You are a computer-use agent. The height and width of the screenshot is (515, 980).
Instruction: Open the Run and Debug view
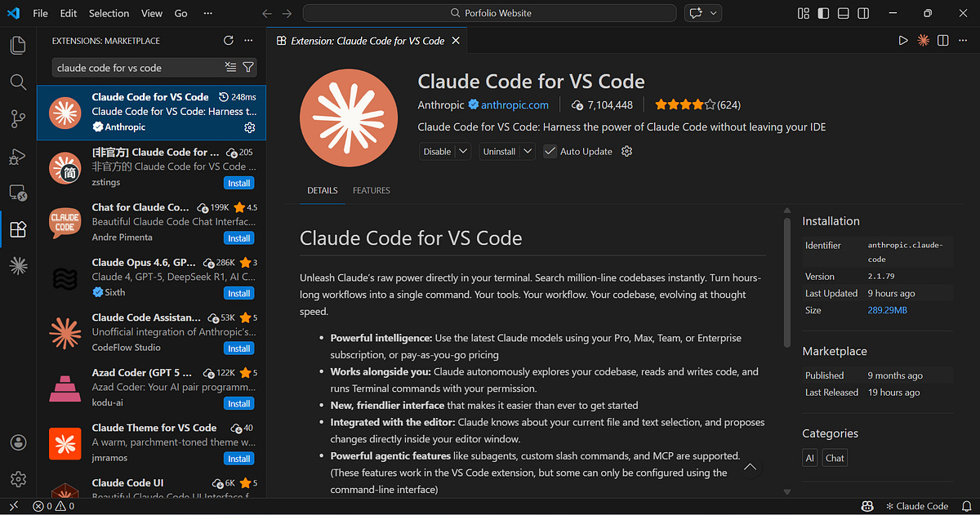(x=18, y=156)
